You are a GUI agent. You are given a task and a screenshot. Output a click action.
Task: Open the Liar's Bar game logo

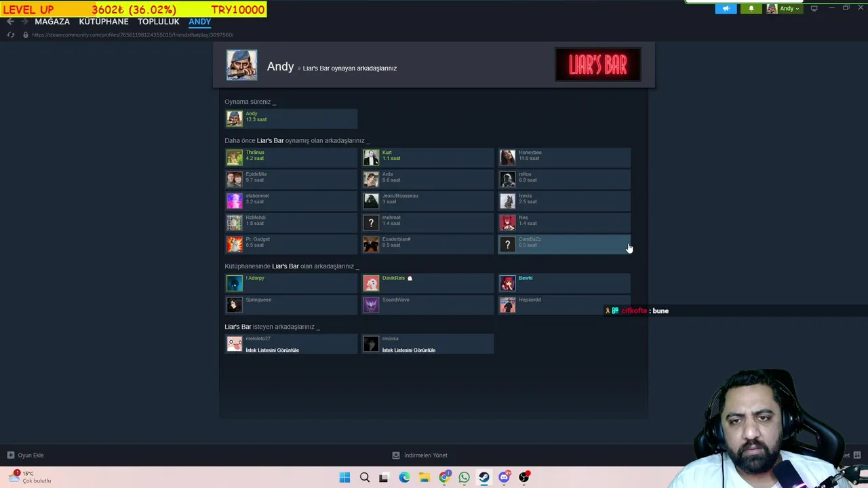[598, 64]
